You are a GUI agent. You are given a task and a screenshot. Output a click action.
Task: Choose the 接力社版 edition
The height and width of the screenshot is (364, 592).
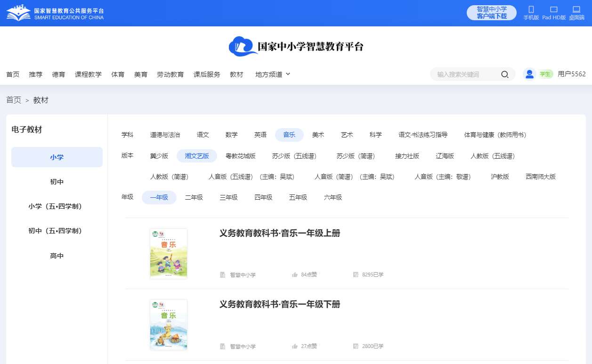pos(407,156)
